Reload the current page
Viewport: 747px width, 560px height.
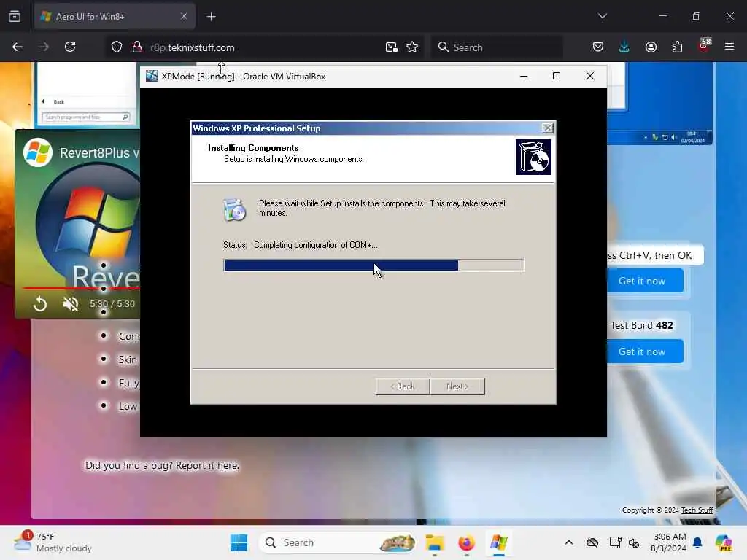click(70, 47)
